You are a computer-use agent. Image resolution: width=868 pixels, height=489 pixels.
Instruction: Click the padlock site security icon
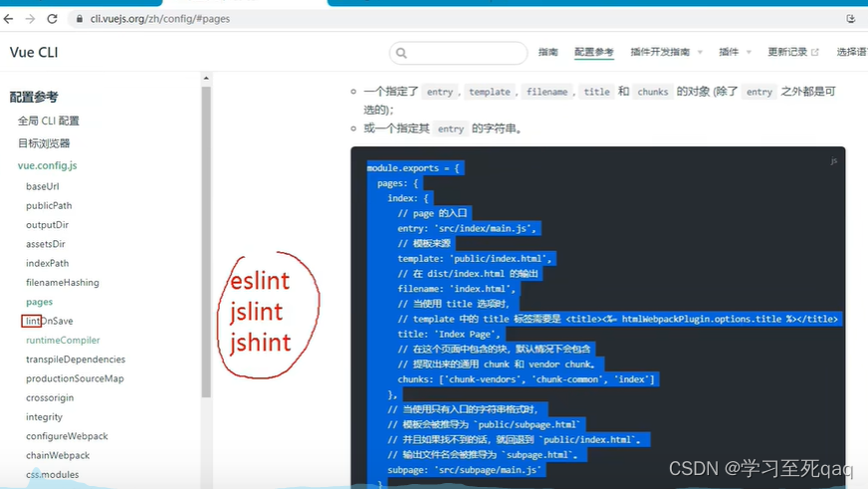[x=80, y=19]
